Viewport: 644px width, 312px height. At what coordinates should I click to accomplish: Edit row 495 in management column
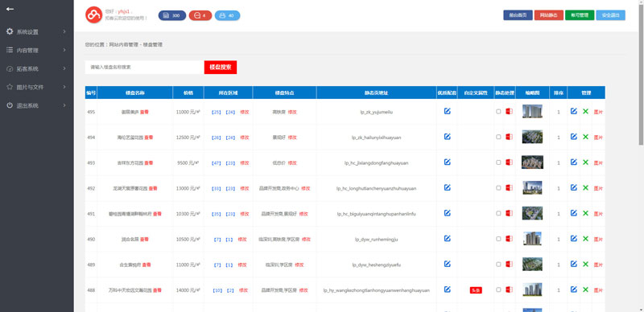574,111
